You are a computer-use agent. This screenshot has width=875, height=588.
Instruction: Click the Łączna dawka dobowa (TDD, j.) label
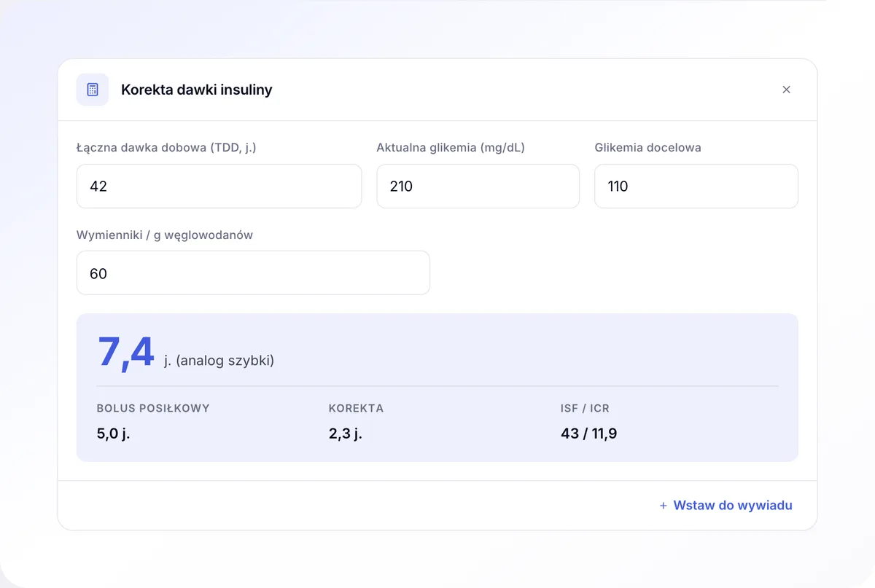(x=166, y=147)
